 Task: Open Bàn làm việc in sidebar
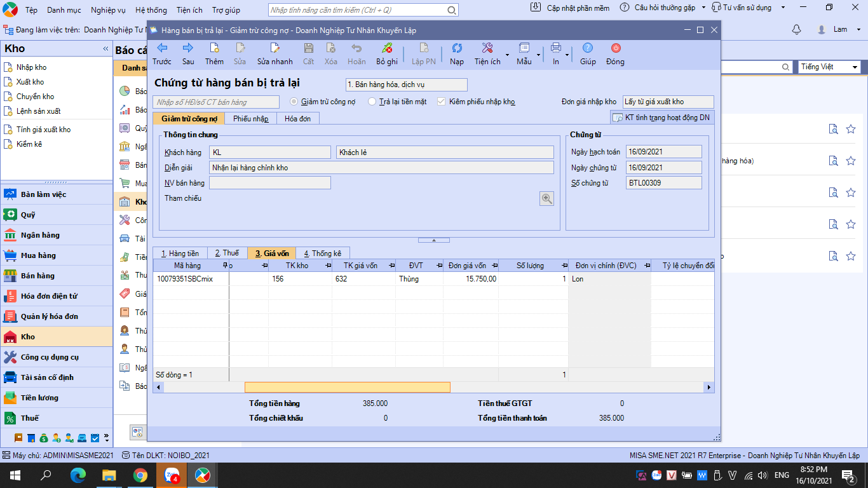[57, 194]
